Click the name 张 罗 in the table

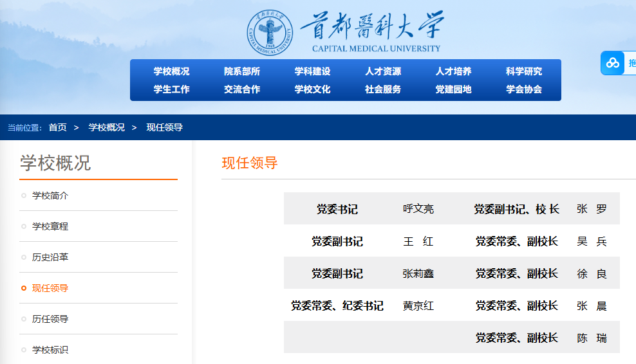point(592,209)
